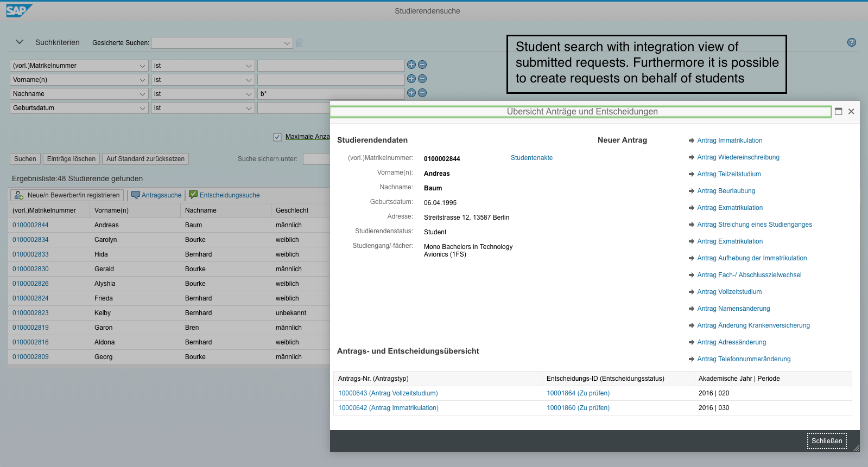Click the Schließen button in dialog
Screen dimensions: 868x467
coord(826,441)
